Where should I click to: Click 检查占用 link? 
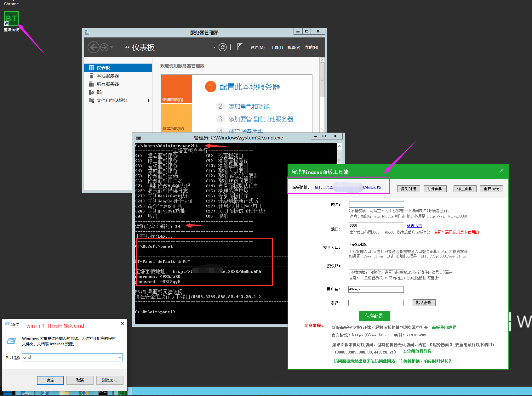[414, 226]
